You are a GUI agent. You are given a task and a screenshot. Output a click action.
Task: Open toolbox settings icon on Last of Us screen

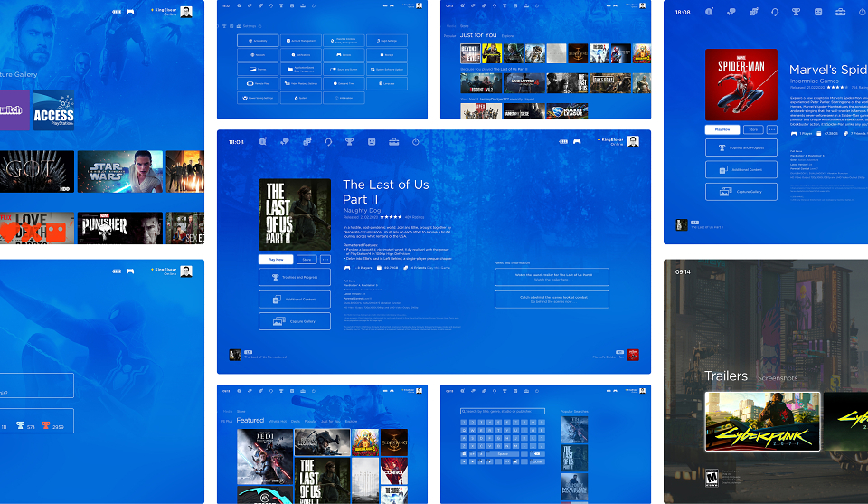pyautogui.click(x=393, y=142)
